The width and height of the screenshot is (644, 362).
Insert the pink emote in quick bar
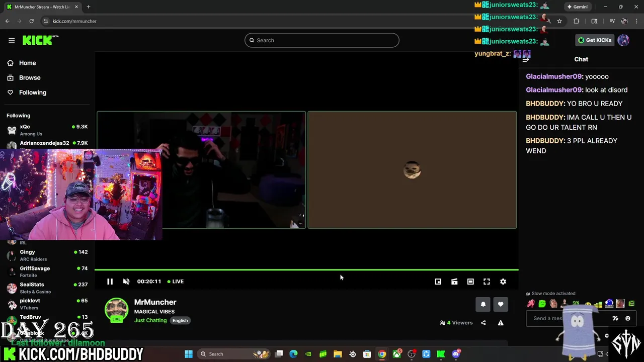pos(531,304)
